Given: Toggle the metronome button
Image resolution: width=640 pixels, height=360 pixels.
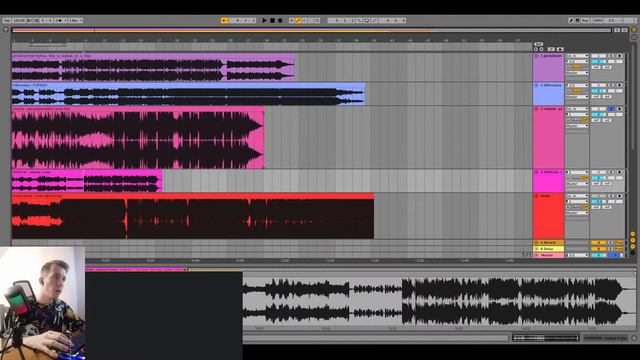Looking at the screenshot, I should pos(60,20).
